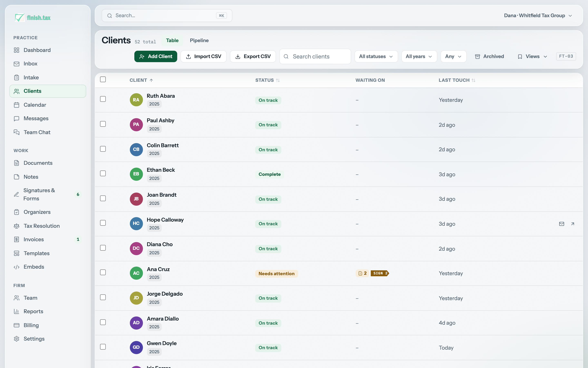588x368 pixels.
Task: Open Reports in the sidebar
Action: [48, 312]
